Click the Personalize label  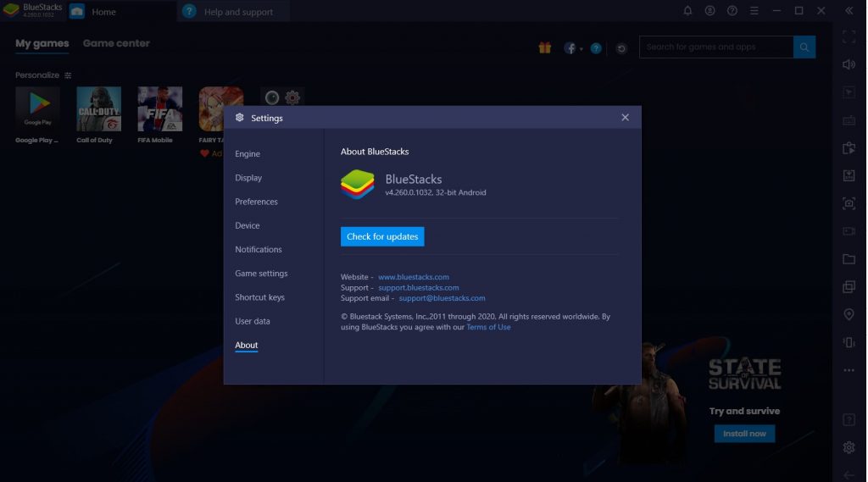pos(37,75)
